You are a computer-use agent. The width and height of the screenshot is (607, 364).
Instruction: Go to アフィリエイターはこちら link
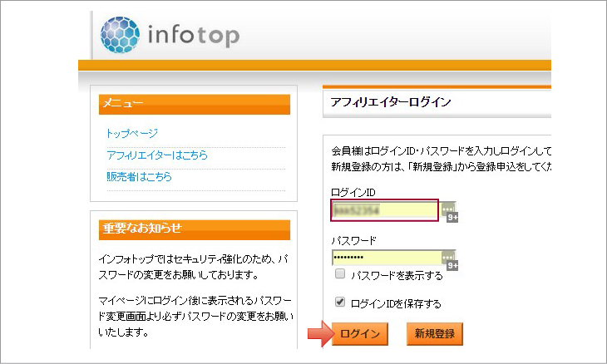(157, 155)
